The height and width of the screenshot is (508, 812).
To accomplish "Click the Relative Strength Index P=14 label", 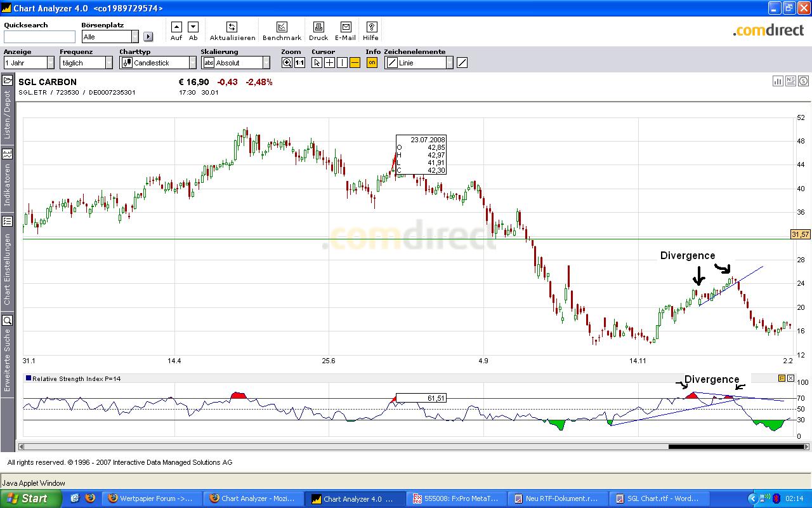I will coord(76,378).
